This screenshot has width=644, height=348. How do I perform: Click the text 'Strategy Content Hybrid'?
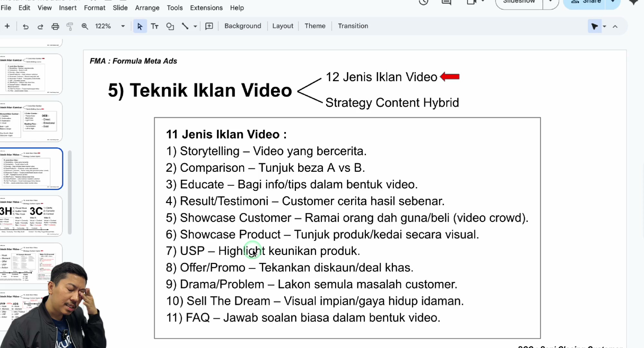pyautogui.click(x=392, y=103)
